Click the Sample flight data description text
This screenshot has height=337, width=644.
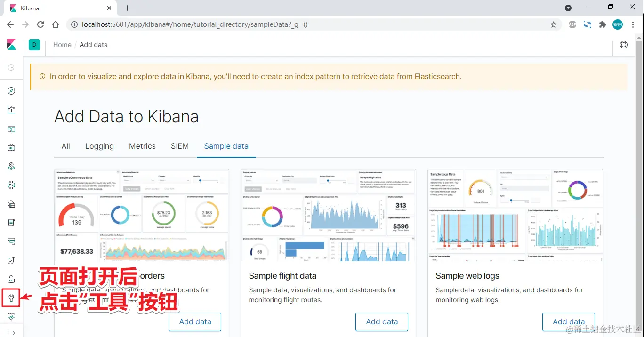pyautogui.click(x=322, y=295)
